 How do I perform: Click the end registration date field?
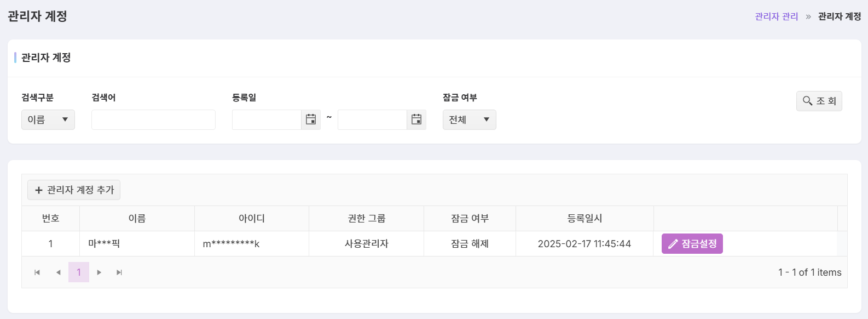coord(372,119)
